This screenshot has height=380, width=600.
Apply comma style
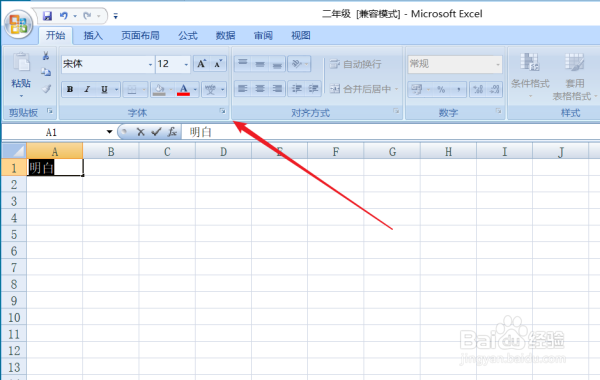click(x=458, y=90)
